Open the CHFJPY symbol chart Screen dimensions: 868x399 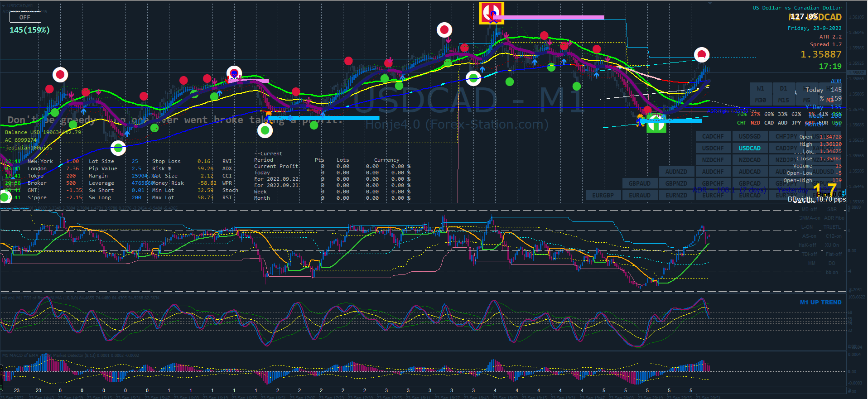(786, 136)
